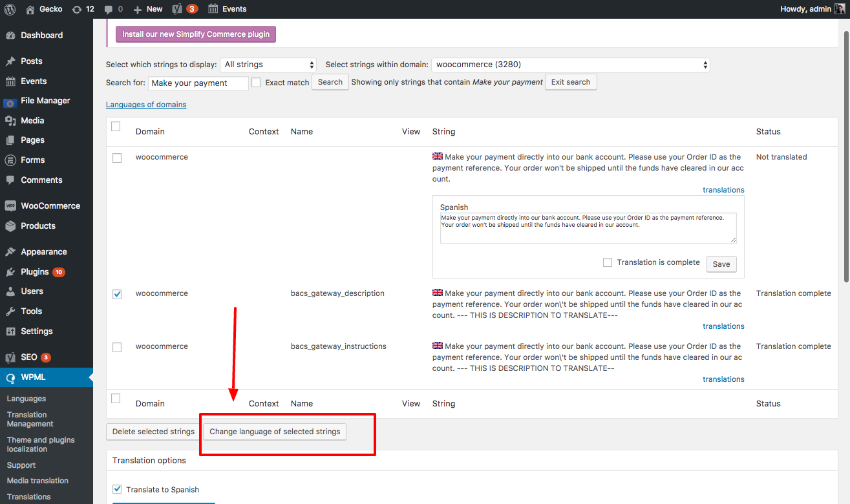
Task: Toggle select-all checkbox in table footer
Action: click(x=116, y=399)
